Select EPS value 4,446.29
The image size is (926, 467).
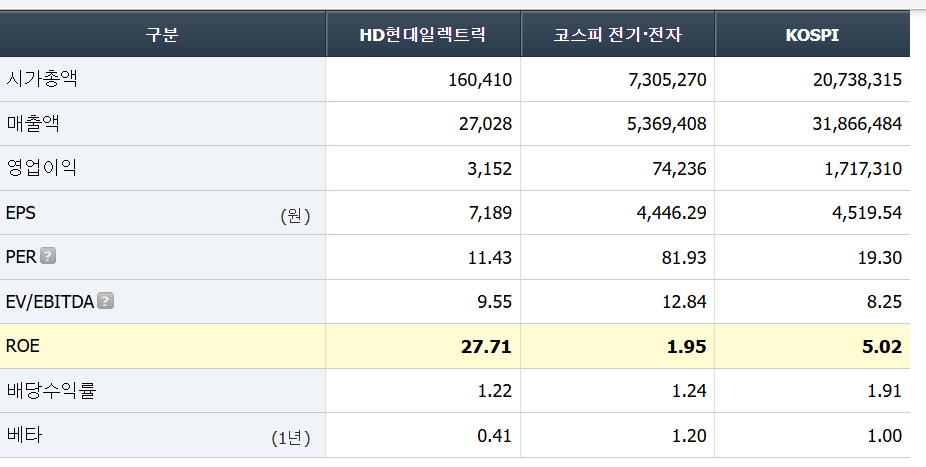(671, 213)
